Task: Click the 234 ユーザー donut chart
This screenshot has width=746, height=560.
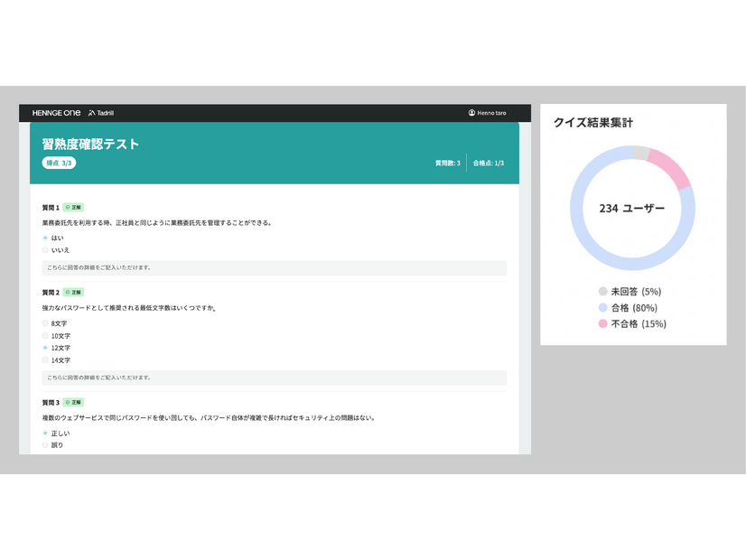Action: [632, 206]
